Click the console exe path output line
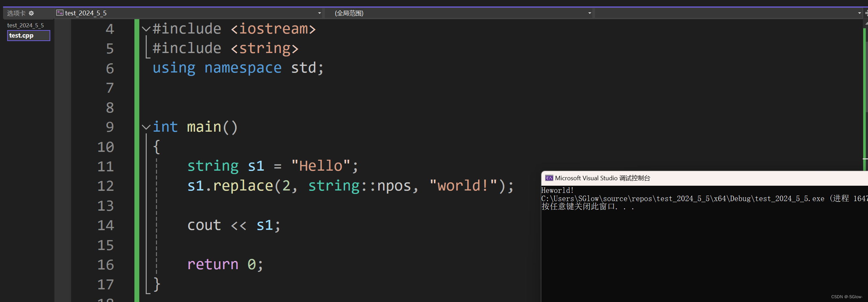Image resolution: width=868 pixels, height=302 pixels. [705, 199]
